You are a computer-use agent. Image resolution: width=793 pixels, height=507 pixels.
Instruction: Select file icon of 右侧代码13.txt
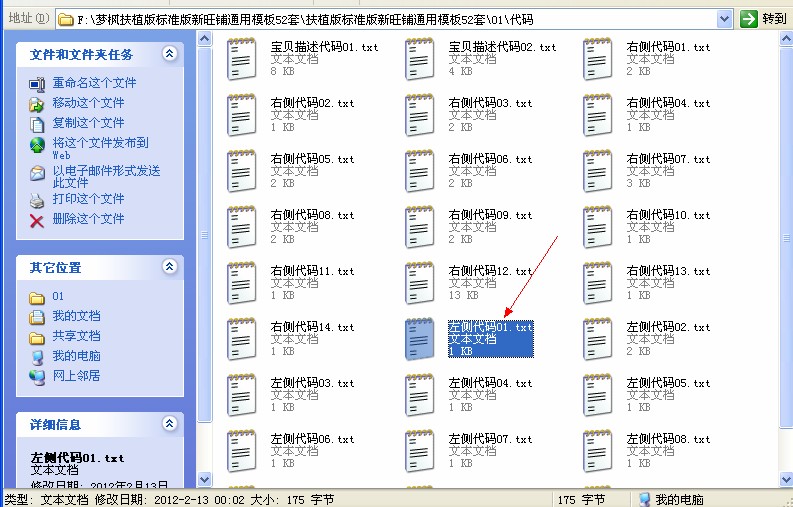(x=597, y=283)
